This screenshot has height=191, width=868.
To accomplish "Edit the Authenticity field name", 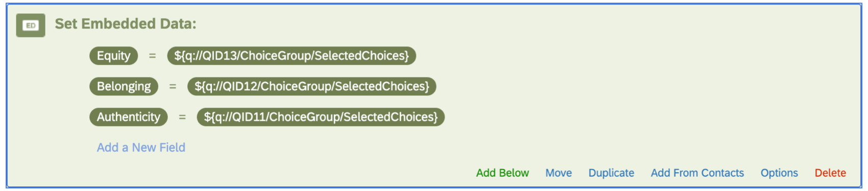I will click(x=129, y=117).
